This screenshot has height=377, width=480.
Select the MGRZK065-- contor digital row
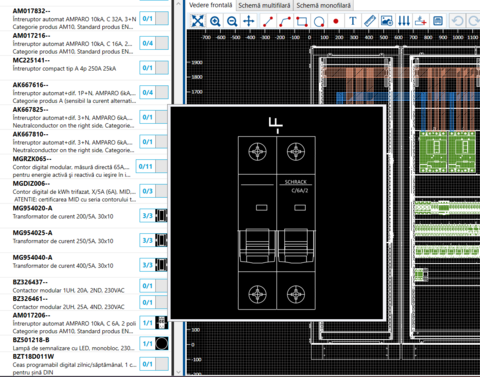85,167
